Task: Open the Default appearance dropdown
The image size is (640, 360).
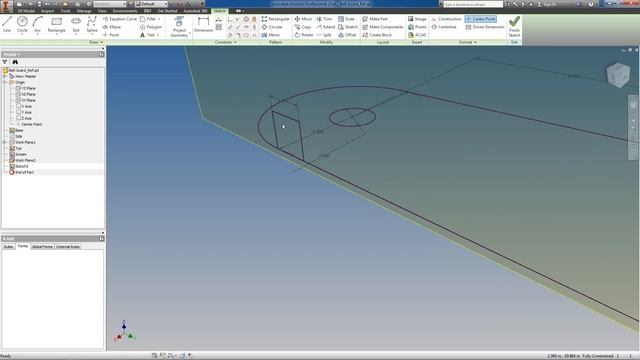Action: click(151, 4)
